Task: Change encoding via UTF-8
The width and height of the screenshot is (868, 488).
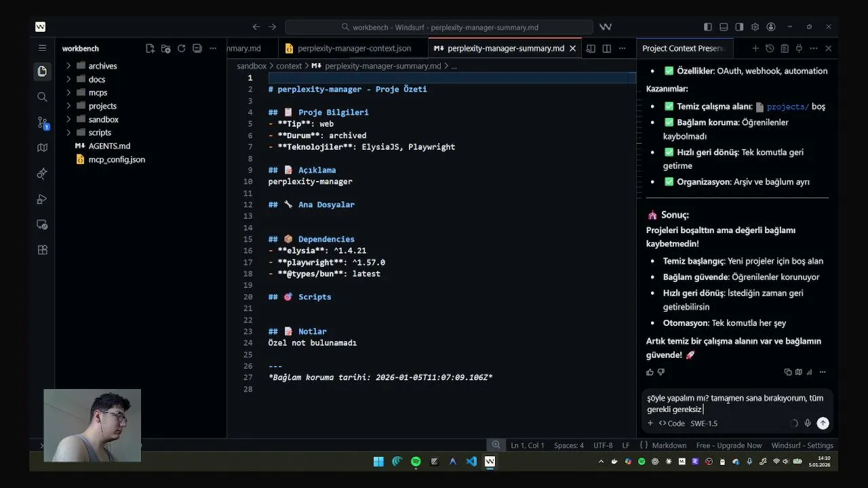Action: pyautogui.click(x=603, y=445)
